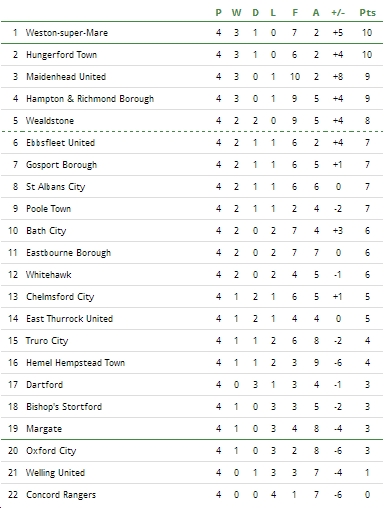Open East Thurrock United entry
The image size is (390, 508).
click(x=70, y=319)
